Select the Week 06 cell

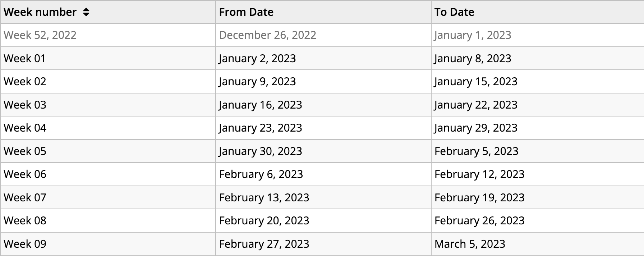(25, 174)
